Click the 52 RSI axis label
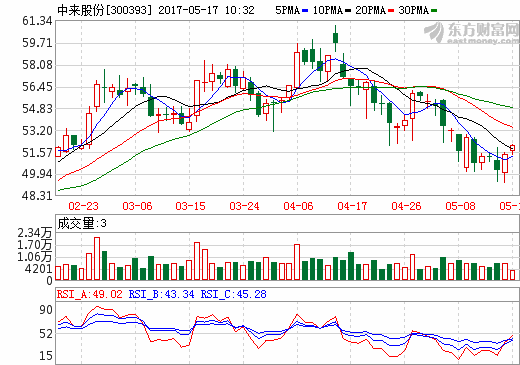This screenshot has width=520, height=365. pos(46,334)
